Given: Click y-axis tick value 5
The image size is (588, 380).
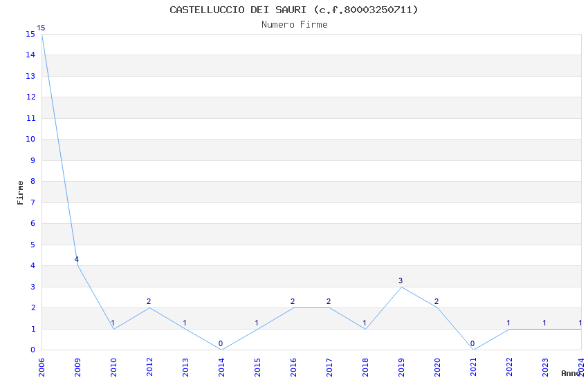Looking at the screenshot, I should (33, 245).
